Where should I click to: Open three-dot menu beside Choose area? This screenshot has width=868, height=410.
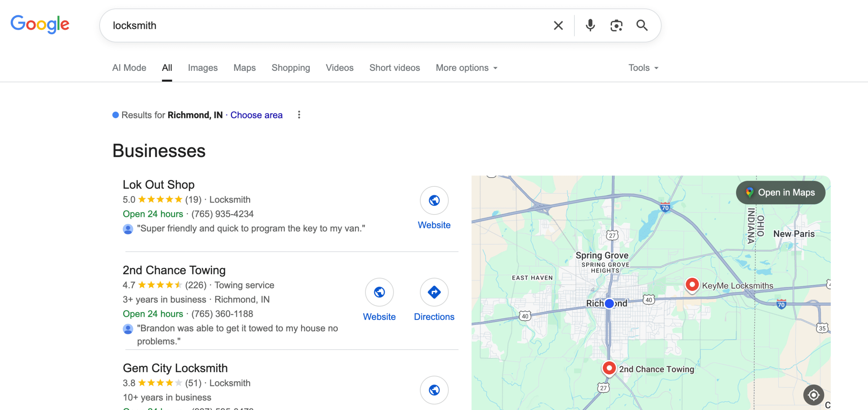point(299,115)
